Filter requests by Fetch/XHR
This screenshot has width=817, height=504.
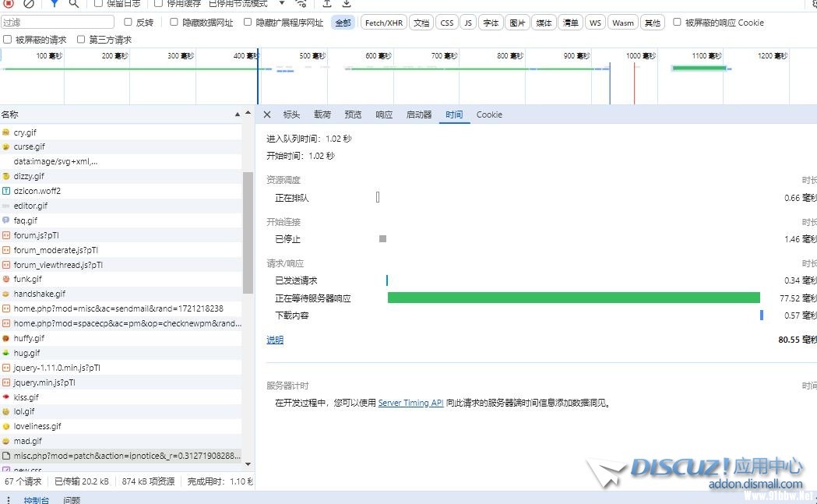point(384,23)
